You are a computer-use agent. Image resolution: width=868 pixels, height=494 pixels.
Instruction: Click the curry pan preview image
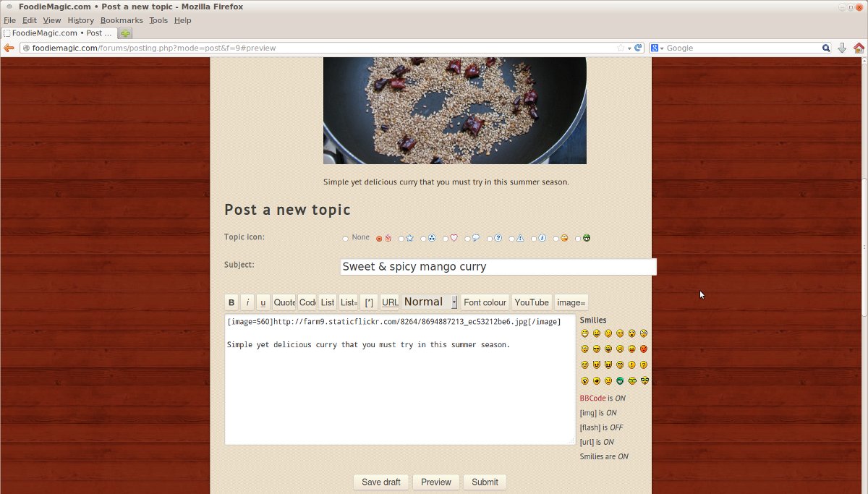(454, 111)
